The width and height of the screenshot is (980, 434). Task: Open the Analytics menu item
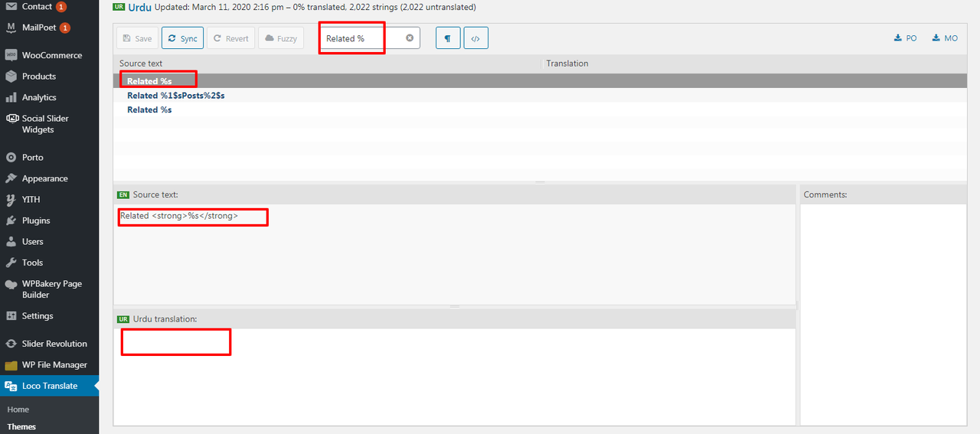39,97
